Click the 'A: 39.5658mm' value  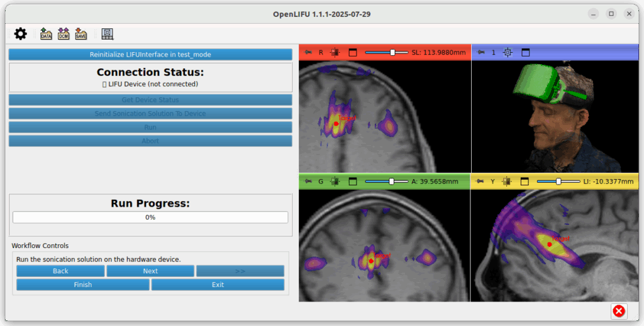[435, 182]
